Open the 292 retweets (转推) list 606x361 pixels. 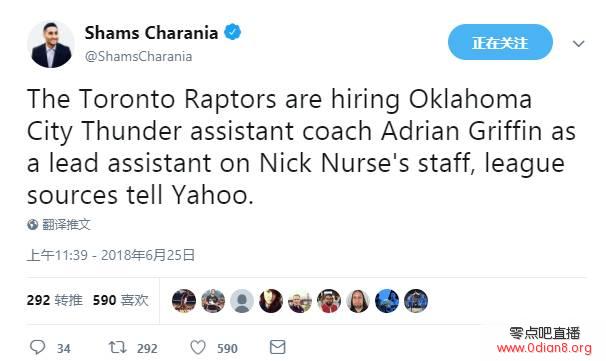[x=54, y=300]
